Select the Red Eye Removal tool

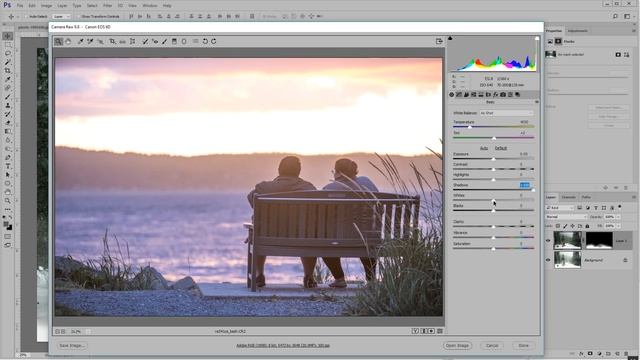[155, 41]
